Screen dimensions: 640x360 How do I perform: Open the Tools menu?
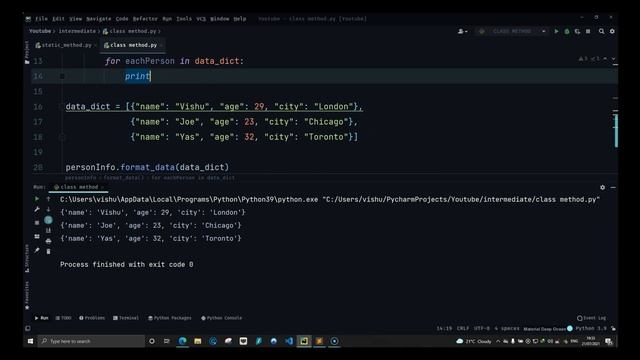(184, 19)
